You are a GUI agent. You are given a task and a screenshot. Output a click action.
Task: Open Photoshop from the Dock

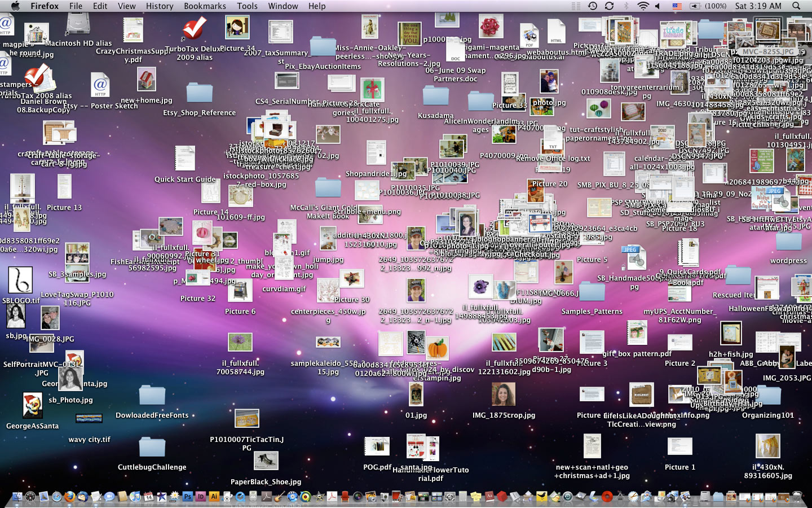tap(187, 497)
